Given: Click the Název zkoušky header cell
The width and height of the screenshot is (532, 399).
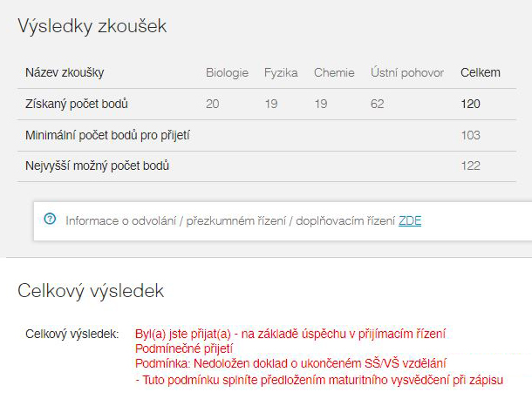Looking at the screenshot, I should coord(65,72).
